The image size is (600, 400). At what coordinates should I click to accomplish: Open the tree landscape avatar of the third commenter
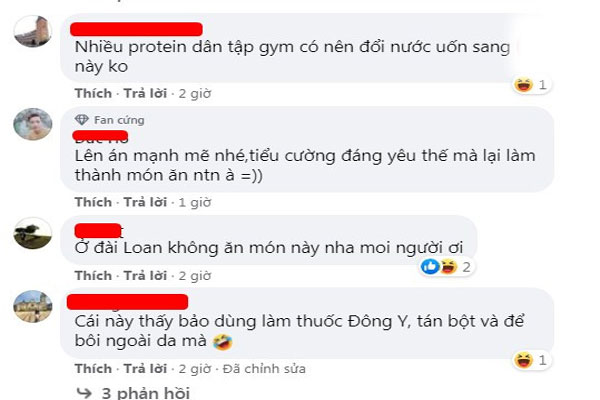coord(33,233)
